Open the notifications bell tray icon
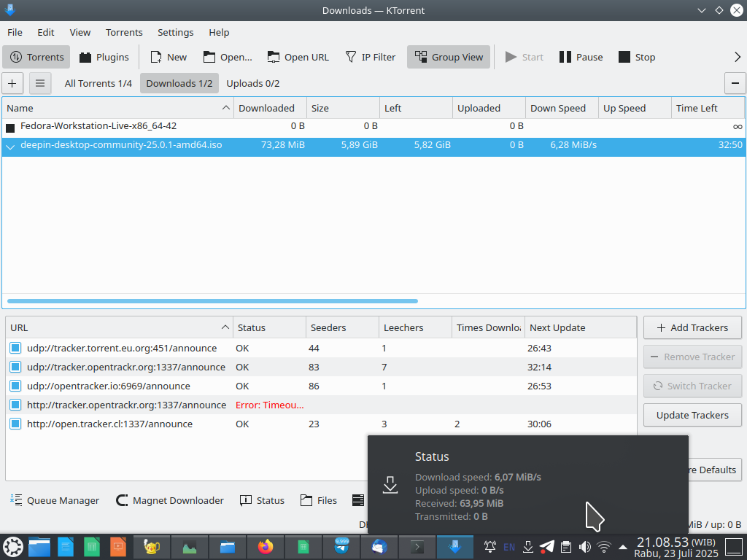 (x=490, y=547)
